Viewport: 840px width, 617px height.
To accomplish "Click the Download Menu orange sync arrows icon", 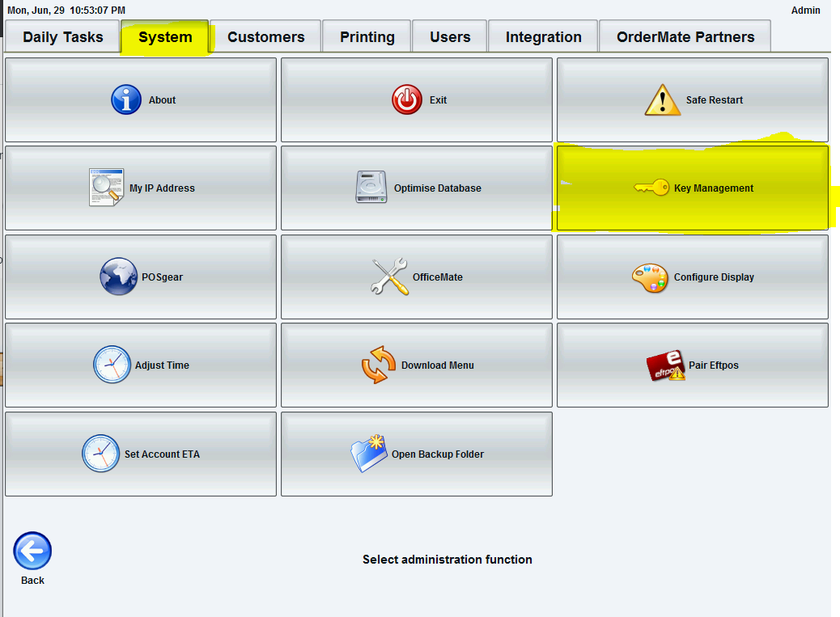I will (379, 365).
